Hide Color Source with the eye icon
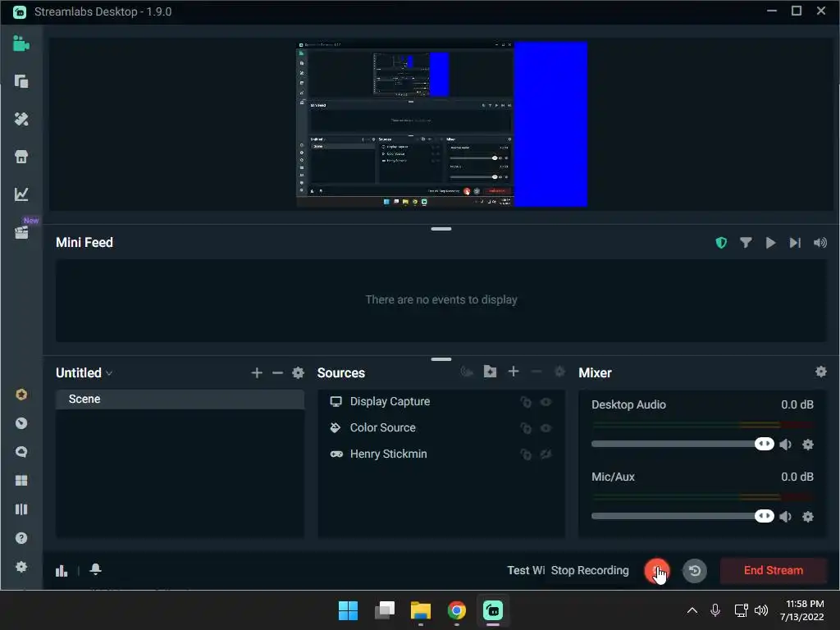The height and width of the screenshot is (630, 840). tap(546, 428)
